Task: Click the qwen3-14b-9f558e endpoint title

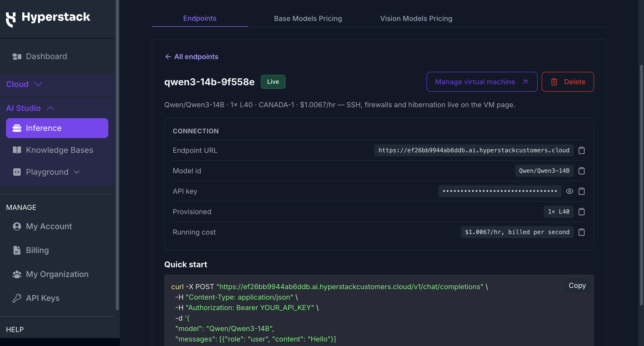Action: [x=209, y=82]
